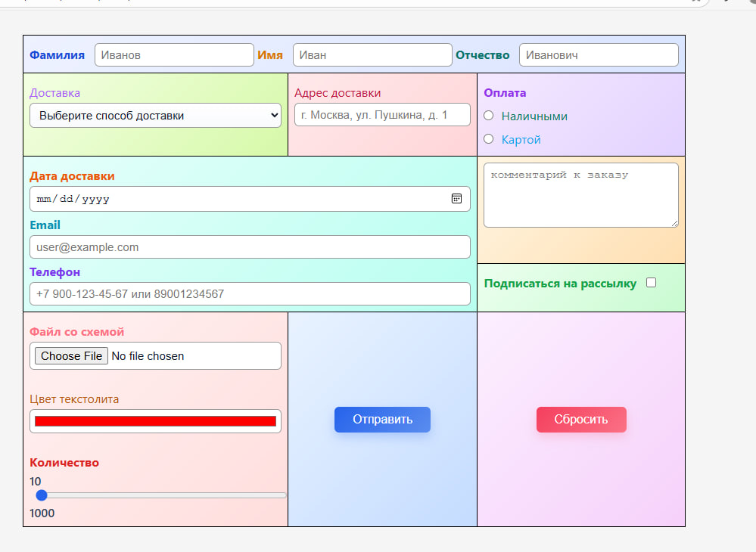Open the red Цвет текстолита color swatch
The height and width of the screenshot is (552, 756).
tap(155, 421)
